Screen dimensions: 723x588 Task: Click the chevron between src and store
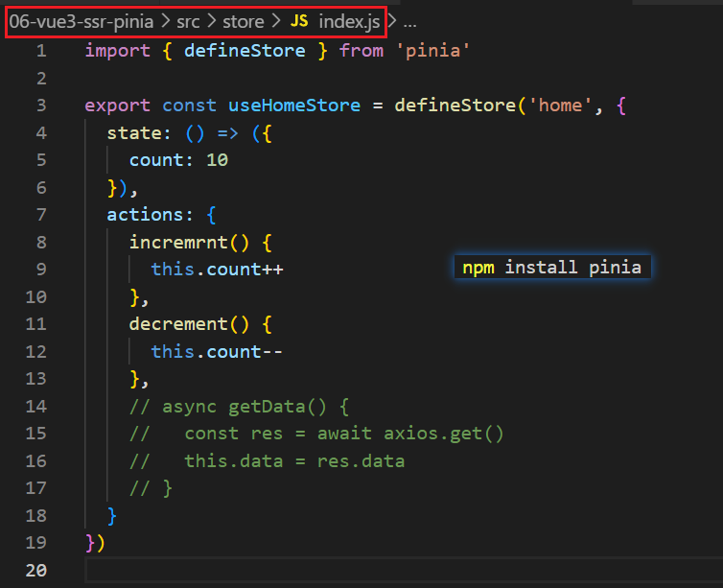[212, 21]
